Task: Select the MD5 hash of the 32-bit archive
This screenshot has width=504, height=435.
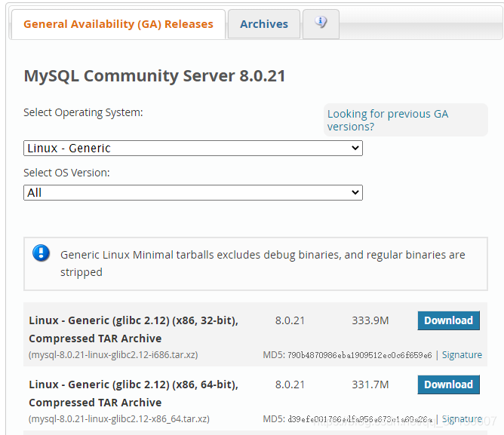Action: (360, 355)
